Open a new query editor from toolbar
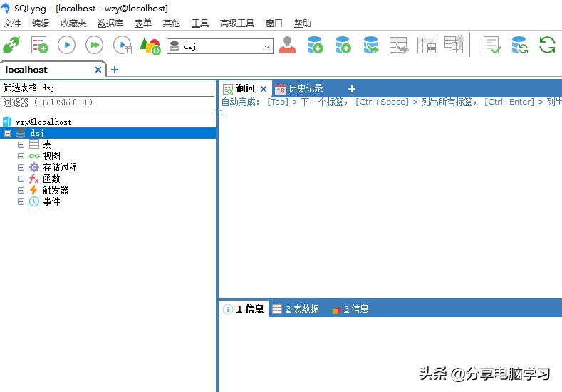 coord(39,45)
